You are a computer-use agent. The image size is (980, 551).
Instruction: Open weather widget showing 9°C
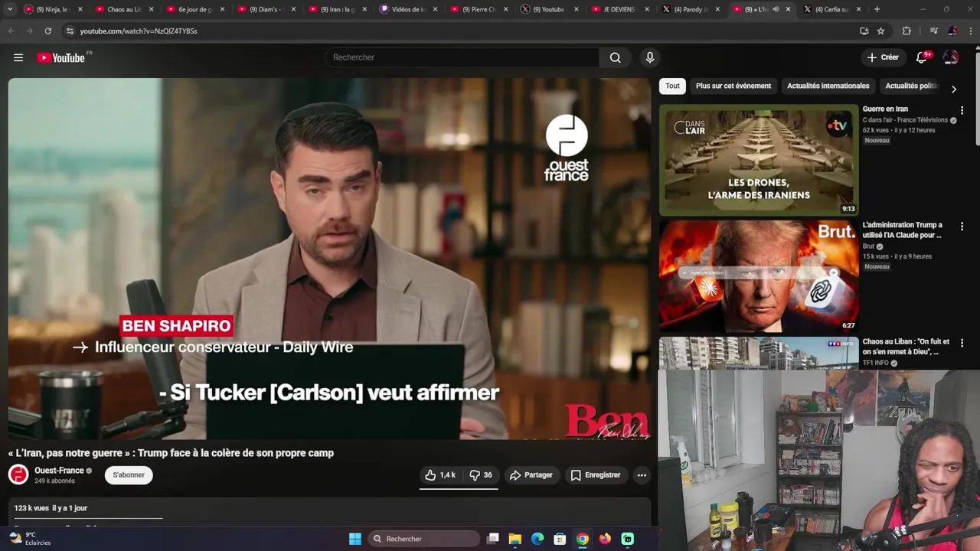(31, 539)
